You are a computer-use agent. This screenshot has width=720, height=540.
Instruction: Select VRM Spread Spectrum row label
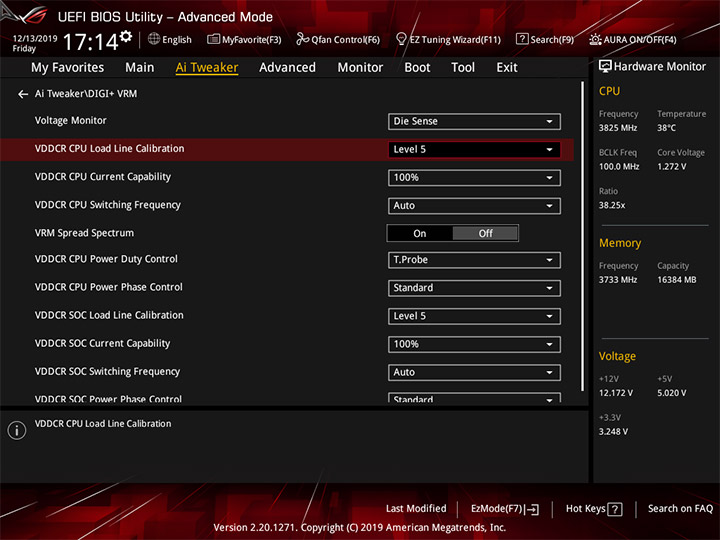click(84, 233)
